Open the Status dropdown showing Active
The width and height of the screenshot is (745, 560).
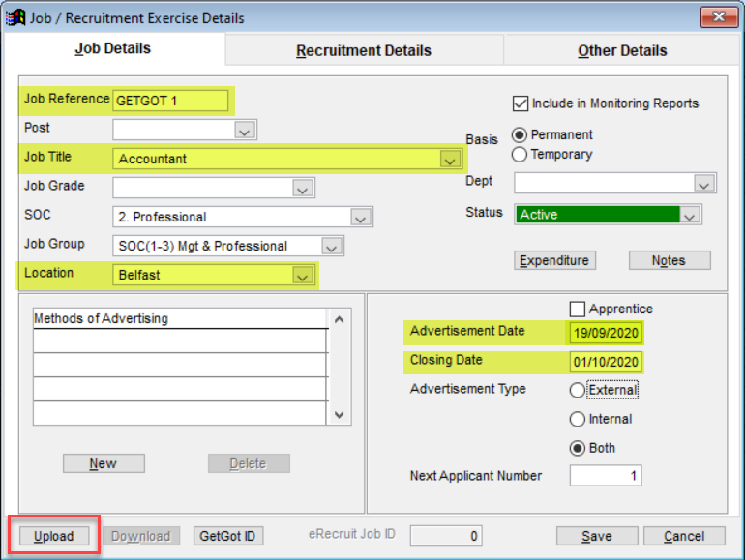pyautogui.click(x=691, y=215)
